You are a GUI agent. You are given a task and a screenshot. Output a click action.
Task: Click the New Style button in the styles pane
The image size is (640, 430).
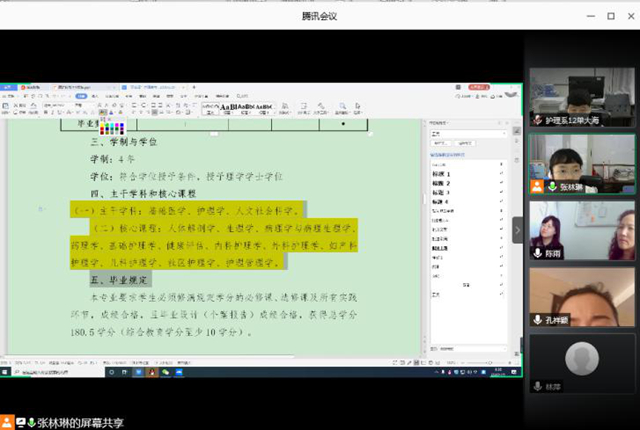(x=440, y=143)
